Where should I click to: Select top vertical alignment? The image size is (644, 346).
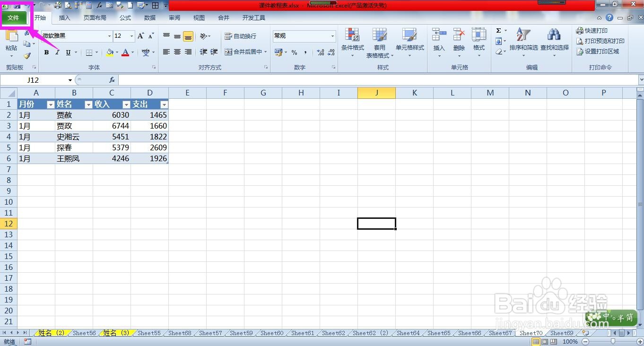click(x=166, y=36)
